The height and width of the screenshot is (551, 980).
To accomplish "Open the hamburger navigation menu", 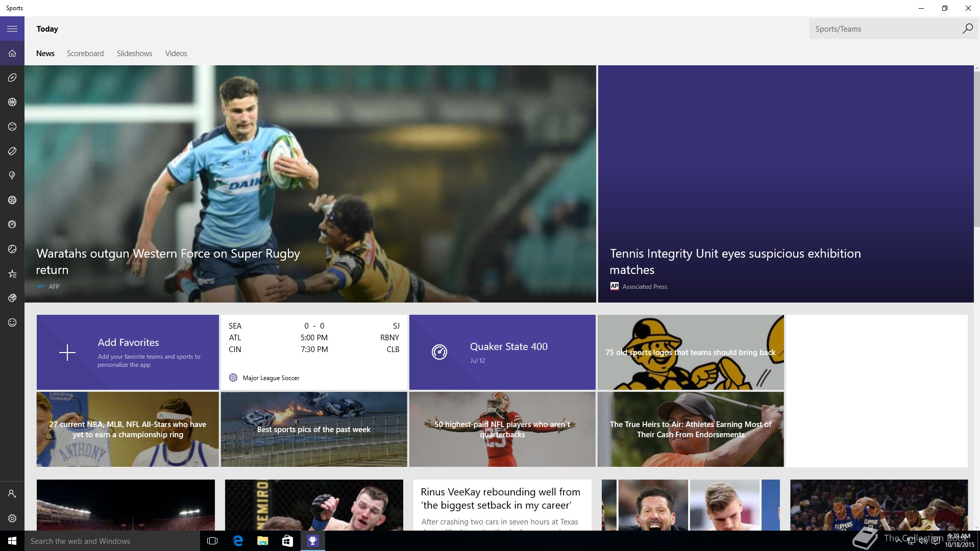I will point(12,29).
